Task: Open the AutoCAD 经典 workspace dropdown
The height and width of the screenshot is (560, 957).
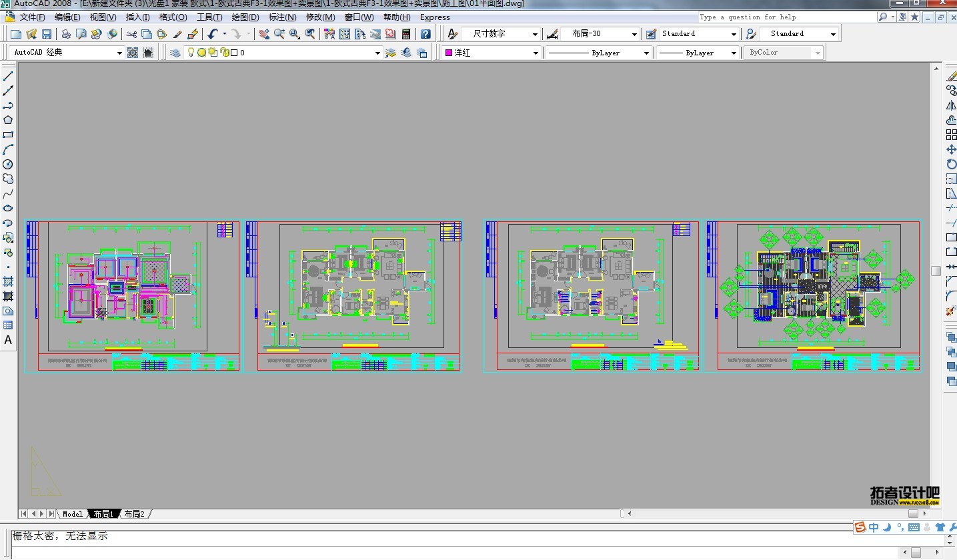Action: tap(120, 53)
